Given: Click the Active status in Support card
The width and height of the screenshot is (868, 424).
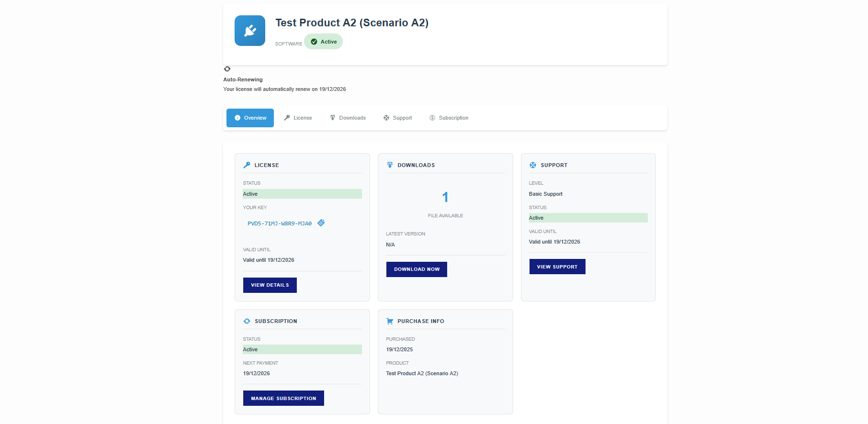Looking at the screenshot, I should click(588, 218).
